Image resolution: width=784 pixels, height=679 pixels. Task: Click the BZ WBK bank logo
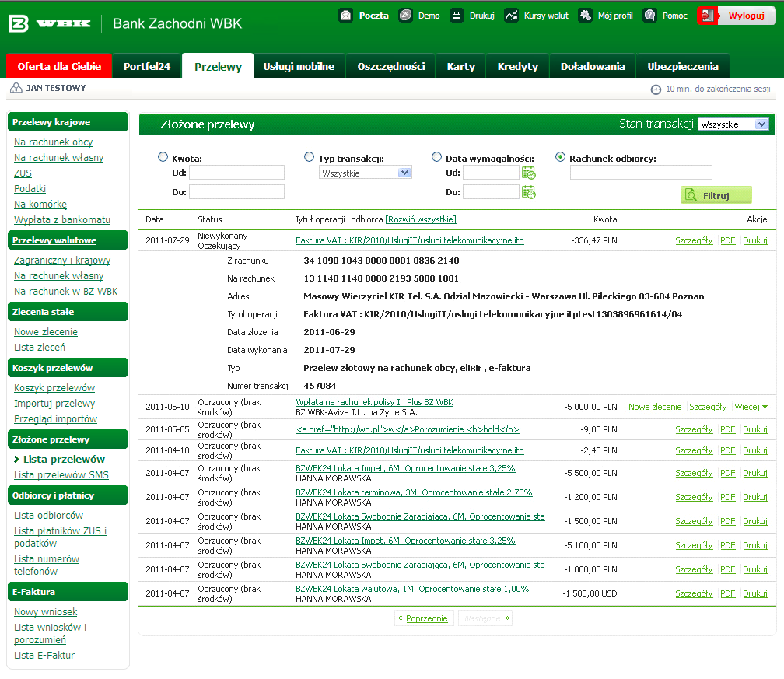(x=50, y=23)
